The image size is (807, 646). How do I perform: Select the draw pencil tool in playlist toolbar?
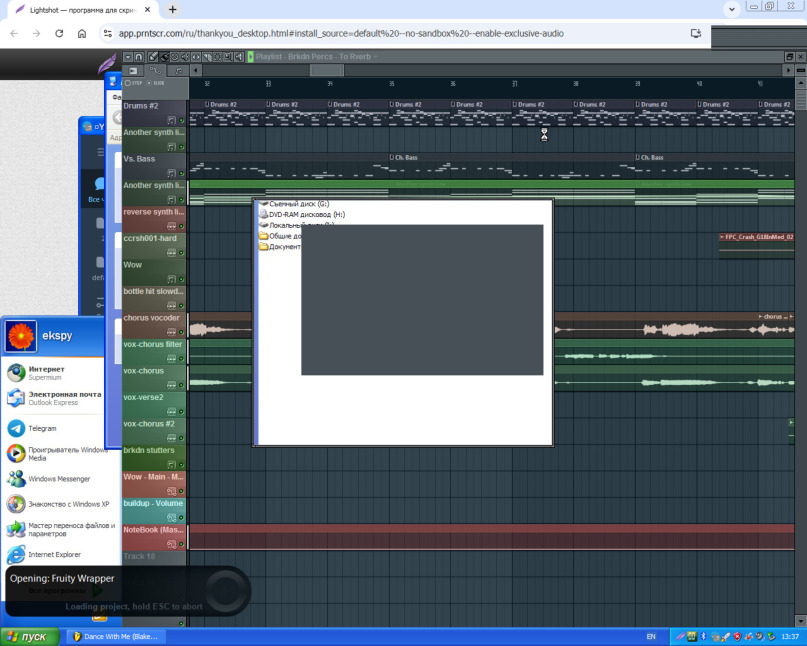[x=153, y=57]
